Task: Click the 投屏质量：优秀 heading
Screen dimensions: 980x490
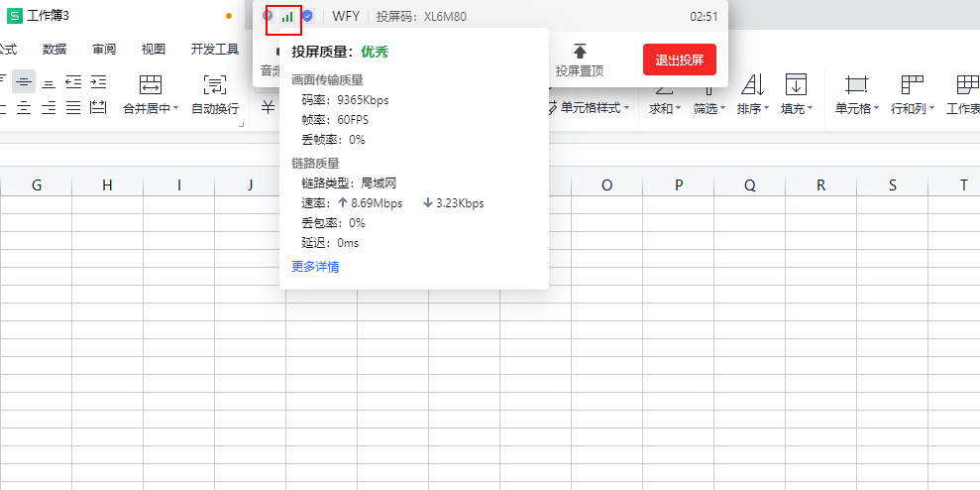Action: [340, 52]
